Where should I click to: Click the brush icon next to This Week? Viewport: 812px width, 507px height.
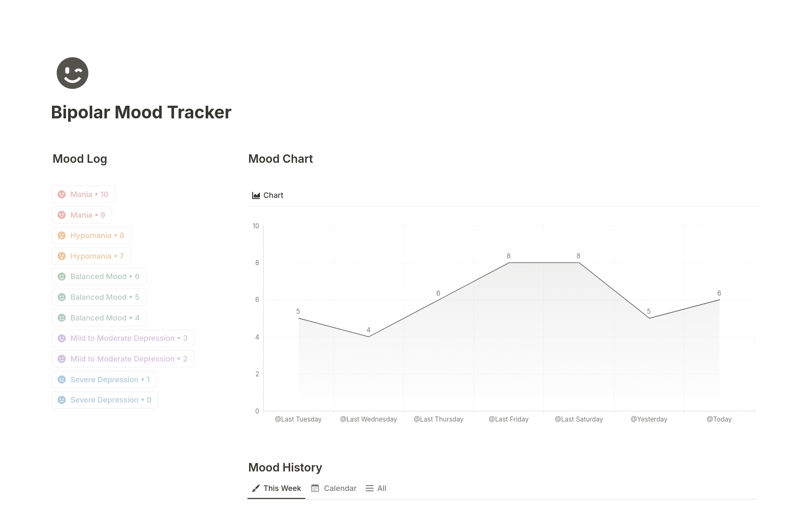tap(256, 488)
